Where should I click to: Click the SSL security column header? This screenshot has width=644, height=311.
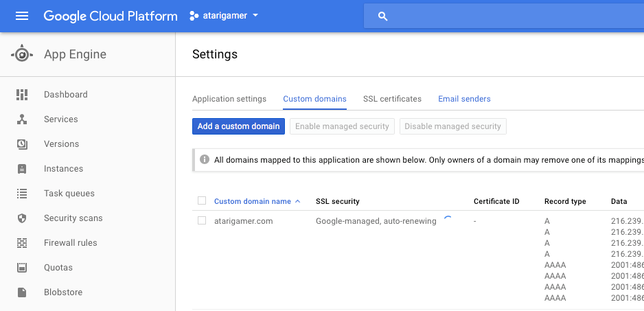[338, 201]
